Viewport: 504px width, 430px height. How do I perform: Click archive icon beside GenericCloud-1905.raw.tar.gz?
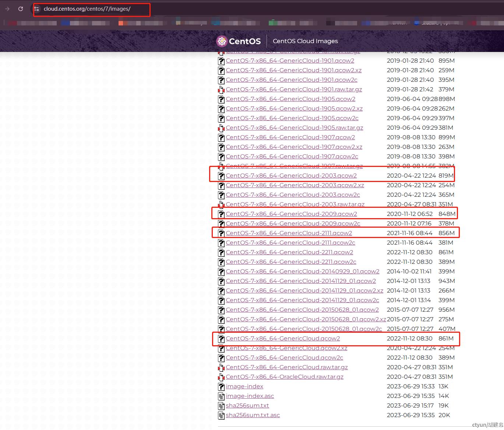click(x=221, y=128)
